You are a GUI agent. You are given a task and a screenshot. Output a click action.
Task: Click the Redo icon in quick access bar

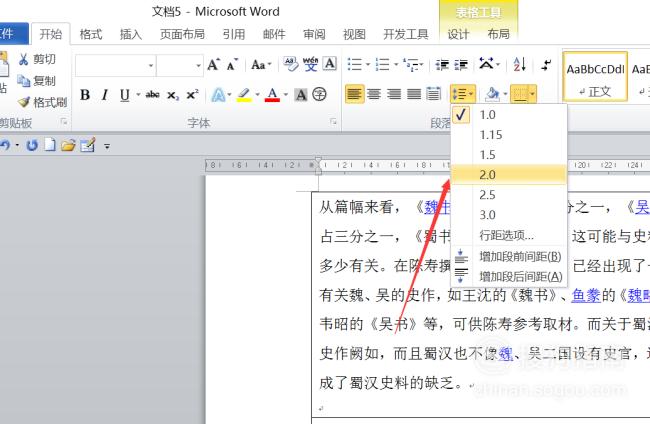[32, 145]
